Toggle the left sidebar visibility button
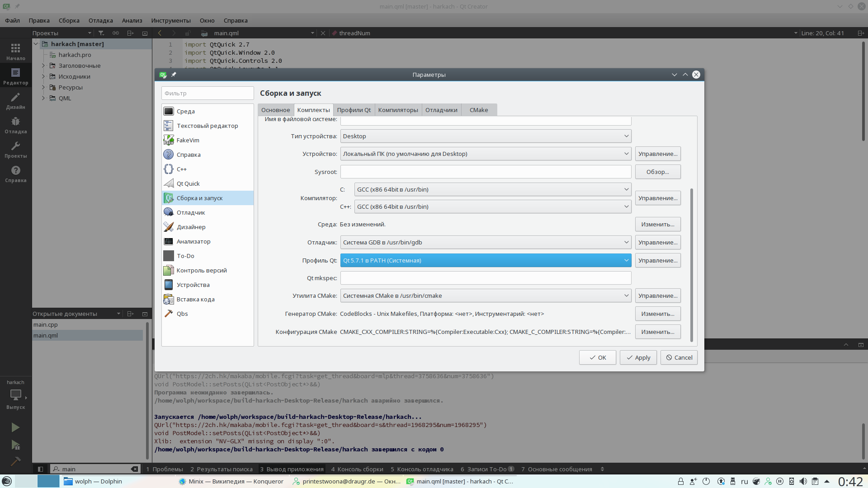868x488 pixels. 40,469
